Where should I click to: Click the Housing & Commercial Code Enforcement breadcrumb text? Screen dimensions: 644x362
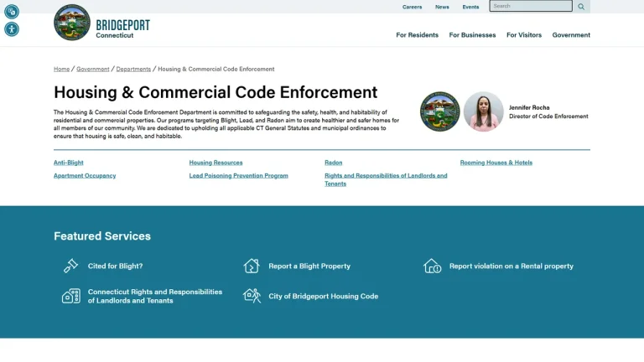pos(216,69)
